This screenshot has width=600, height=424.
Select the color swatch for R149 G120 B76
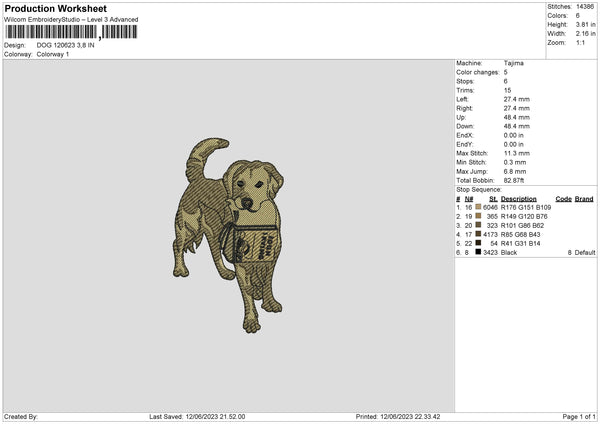click(480, 216)
